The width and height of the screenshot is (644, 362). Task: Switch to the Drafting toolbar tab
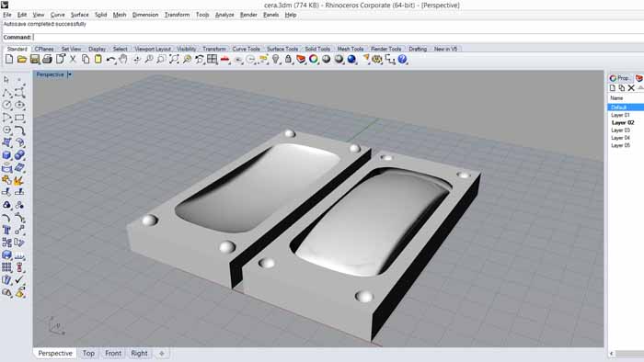(418, 49)
